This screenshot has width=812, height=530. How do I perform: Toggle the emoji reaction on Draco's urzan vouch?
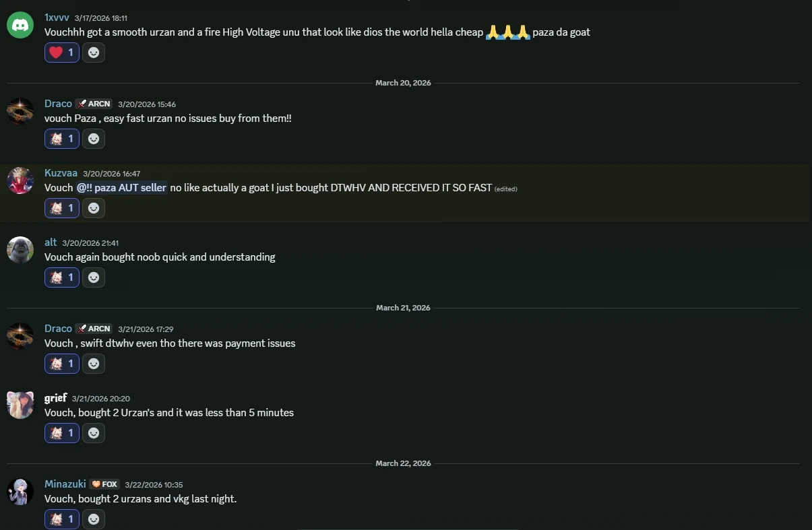62,139
